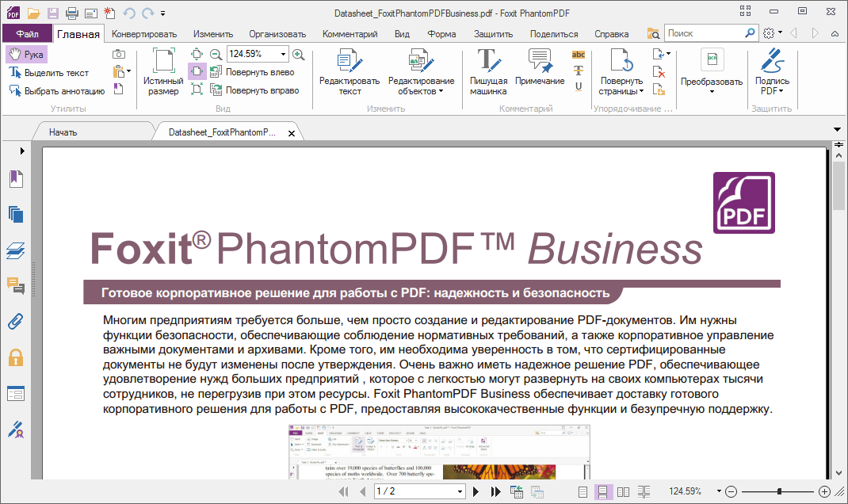This screenshot has width=848, height=504.
Task: Open the Attachments (paperclip) panel
Action: coord(16,321)
